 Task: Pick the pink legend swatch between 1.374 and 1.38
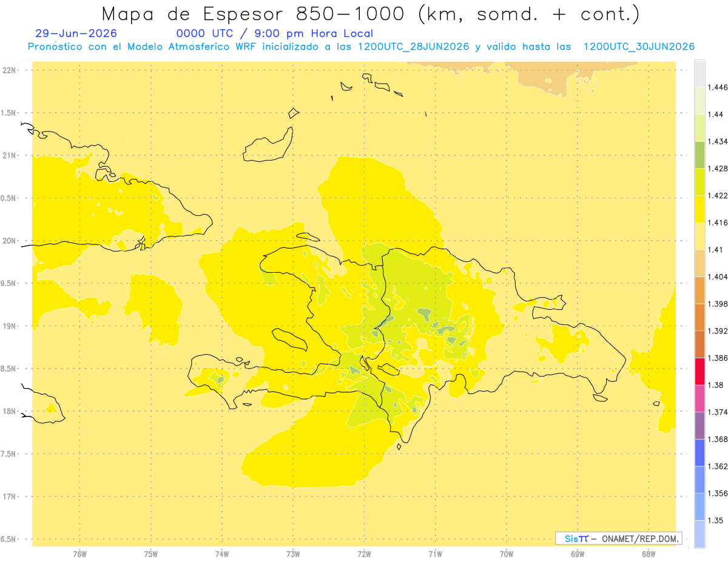(x=699, y=398)
